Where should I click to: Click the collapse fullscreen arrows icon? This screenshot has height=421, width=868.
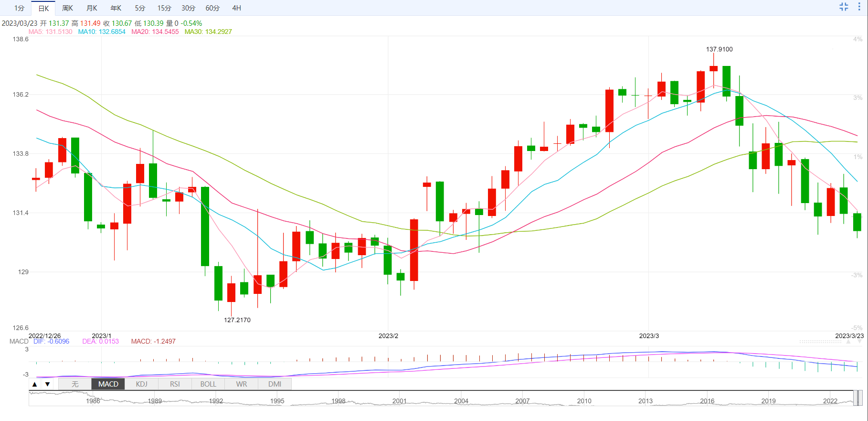click(844, 7)
